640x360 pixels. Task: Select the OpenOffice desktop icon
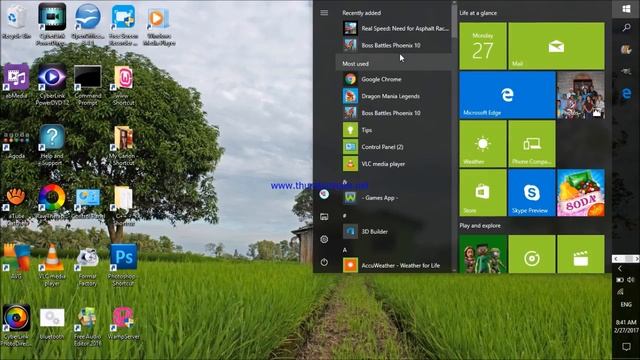(88, 24)
